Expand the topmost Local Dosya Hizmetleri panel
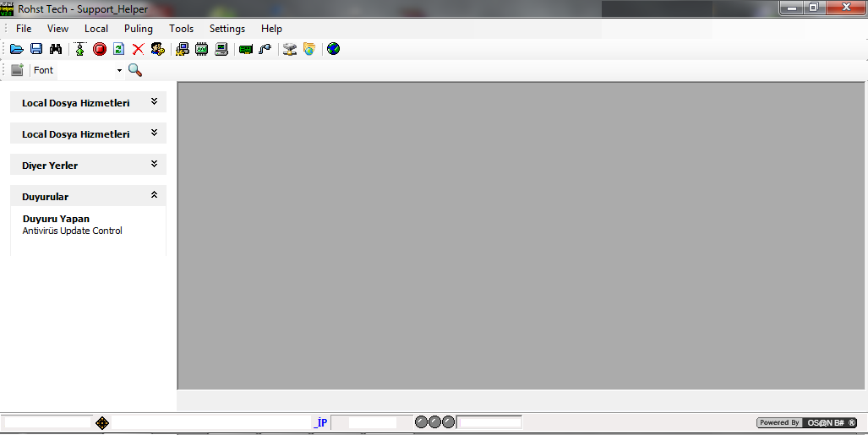The height and width of the screenshot is (435, 868). click(155, 101)
